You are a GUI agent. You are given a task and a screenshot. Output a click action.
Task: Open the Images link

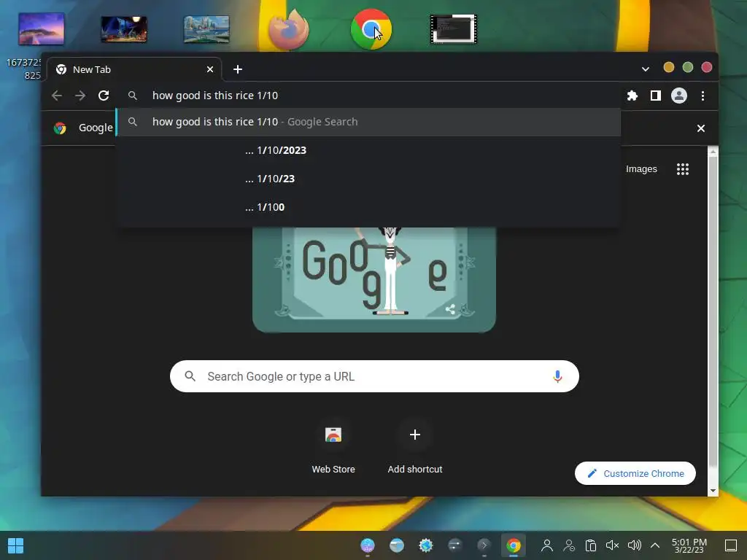tap(641, 169)
